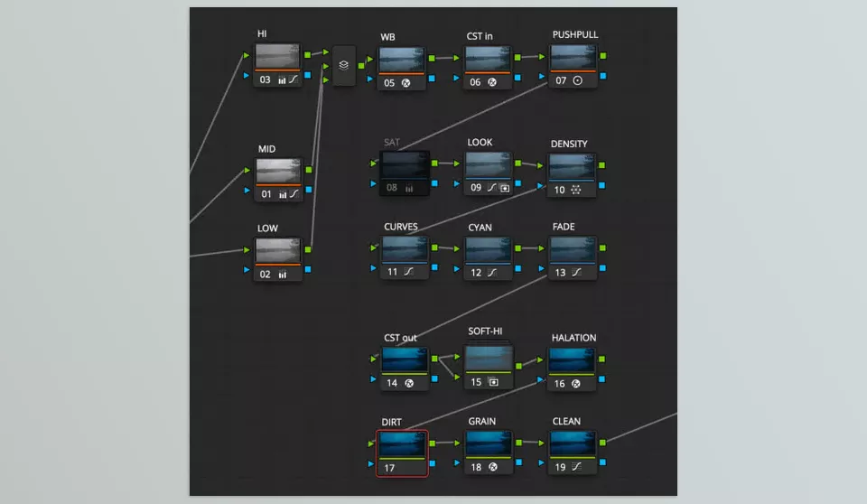Select the LOW node 02 thumbnail
The image size is (867, 504).
coord(277,250)
